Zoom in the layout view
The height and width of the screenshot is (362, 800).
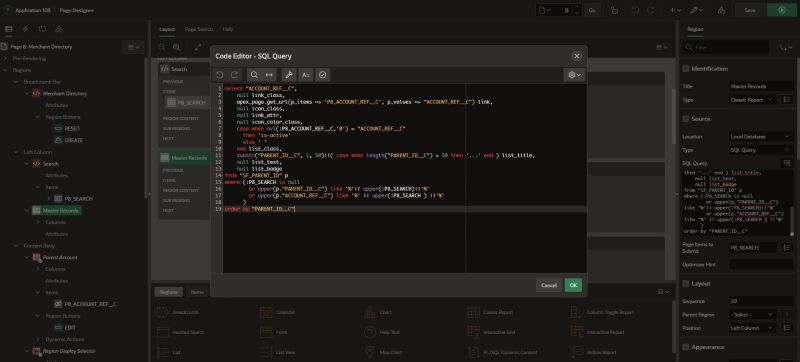pyautogui.click(x=177, y=47)
